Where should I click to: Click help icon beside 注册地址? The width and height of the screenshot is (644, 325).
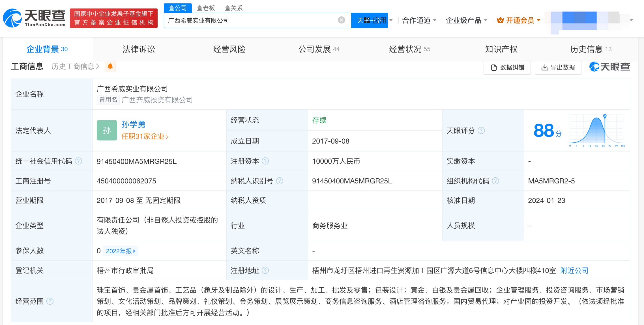(265, 270)
